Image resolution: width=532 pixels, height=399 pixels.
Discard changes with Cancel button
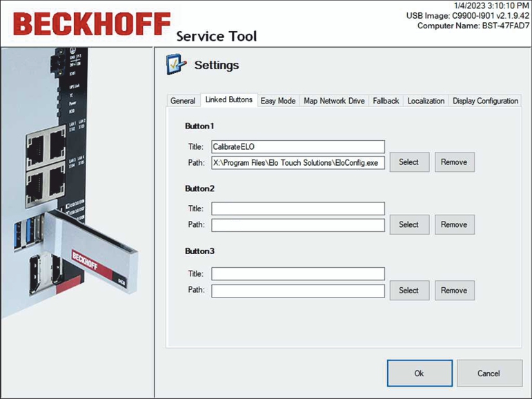[489, 373]
